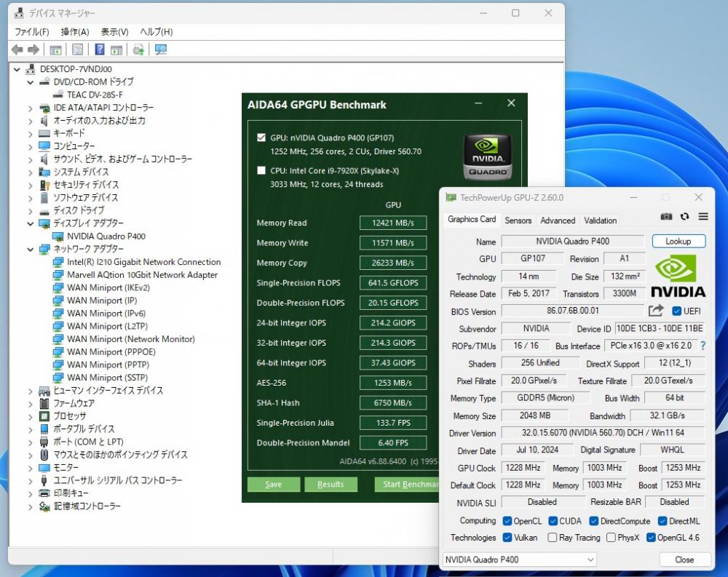Open the 表示(V) menu

[115, 31]
